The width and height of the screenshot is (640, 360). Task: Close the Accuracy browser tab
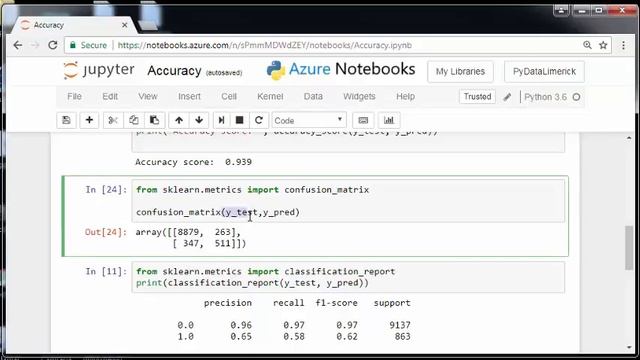tap(124, 25)
